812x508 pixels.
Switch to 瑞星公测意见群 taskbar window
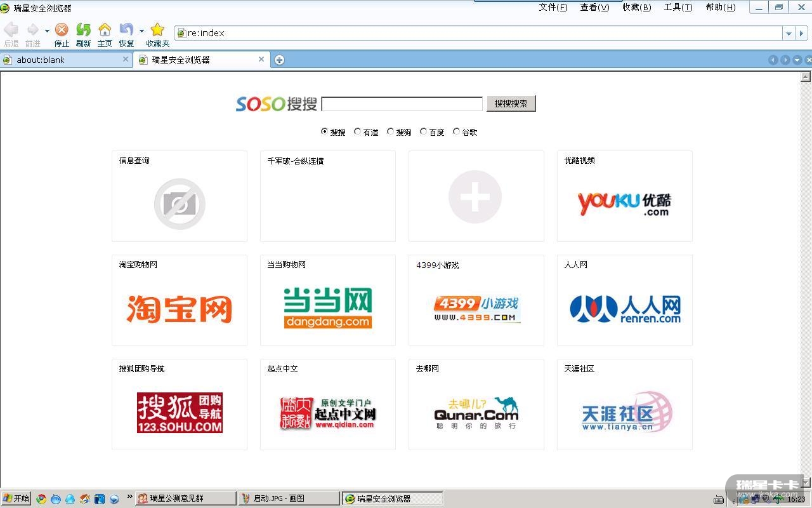tap(185, 498)
